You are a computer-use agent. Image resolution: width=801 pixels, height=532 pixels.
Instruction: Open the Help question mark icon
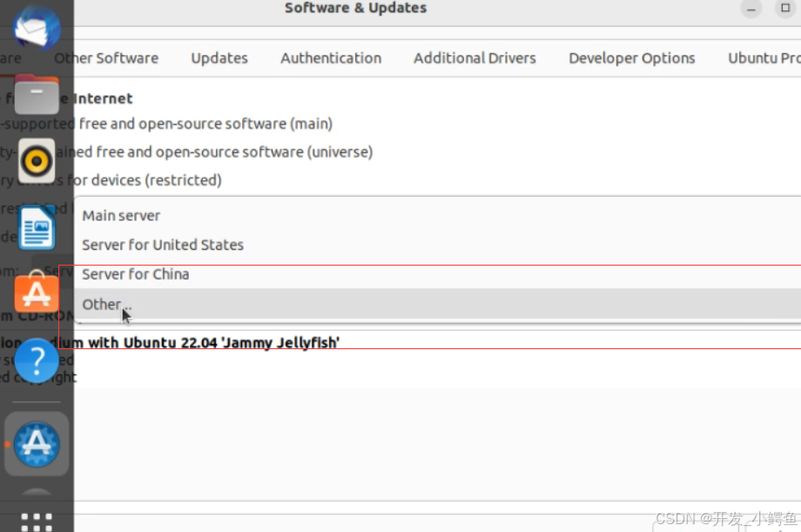(37, 360)
